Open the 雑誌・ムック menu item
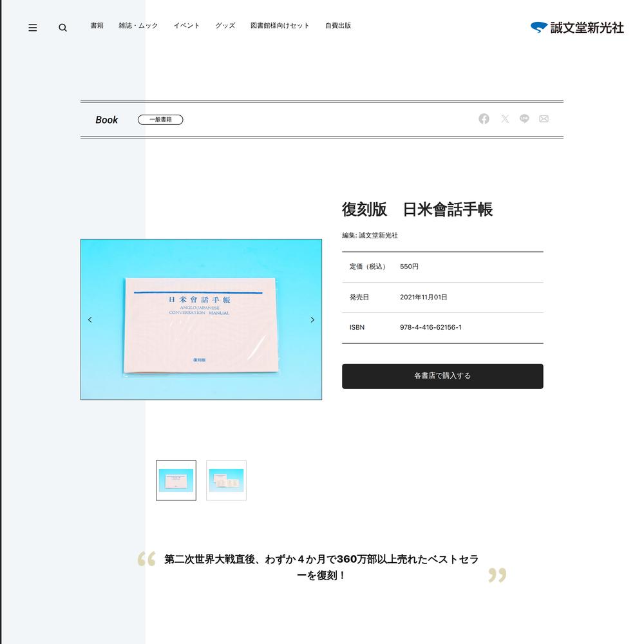The height and width of the screenshot is (644, 644). pos(138,26)
